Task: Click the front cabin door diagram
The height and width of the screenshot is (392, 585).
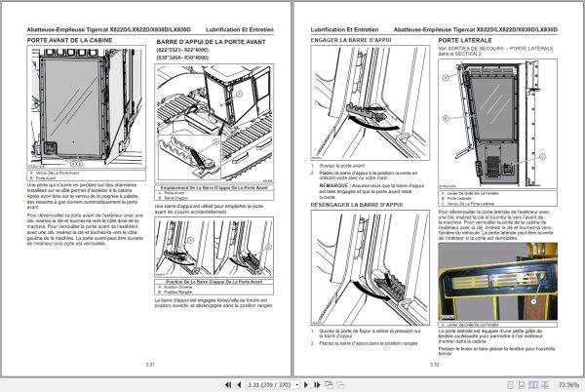Action: coord(86,106)
